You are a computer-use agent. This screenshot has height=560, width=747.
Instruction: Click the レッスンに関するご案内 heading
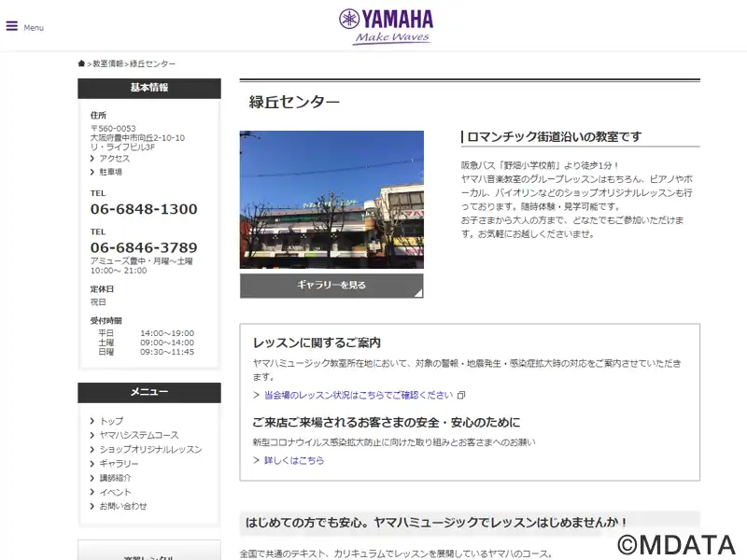[317, 343]
